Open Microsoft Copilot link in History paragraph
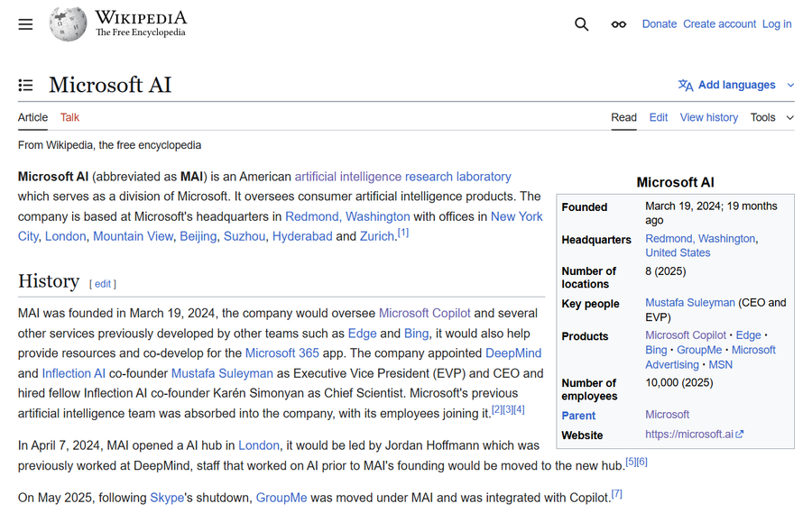812x513 pixels. coord(425,313)
